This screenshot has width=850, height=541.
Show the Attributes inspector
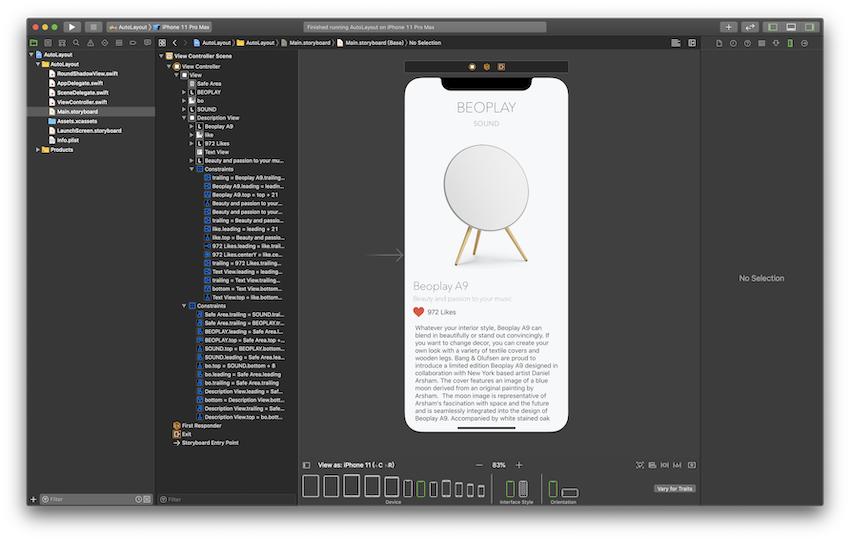776,43
